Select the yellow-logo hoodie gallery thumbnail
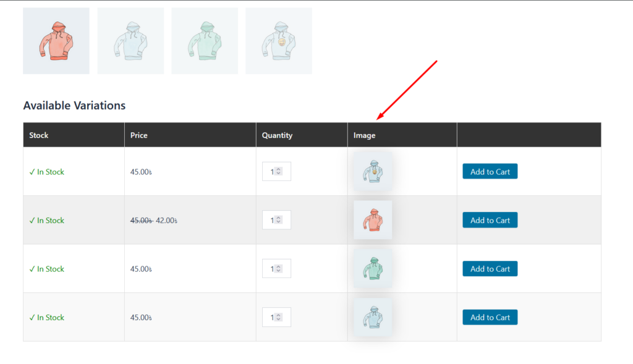This screenshot has height=364, width=633. point(279,41)
